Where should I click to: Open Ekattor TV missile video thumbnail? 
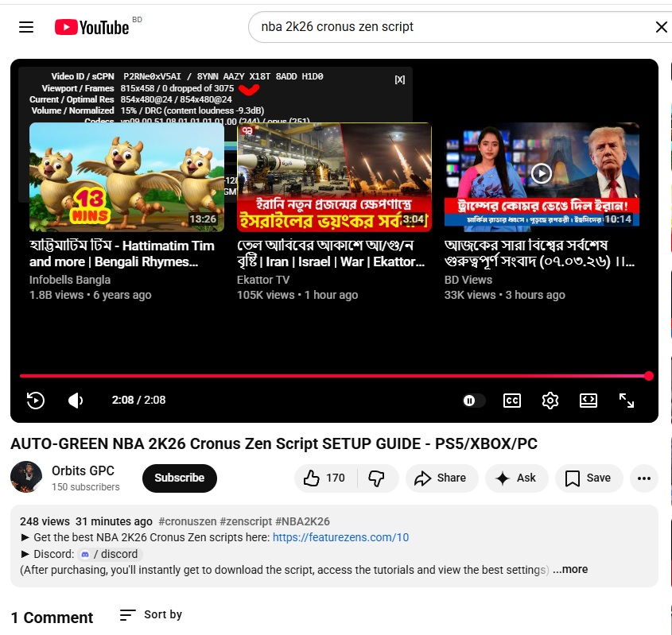(x=334, y=177)
